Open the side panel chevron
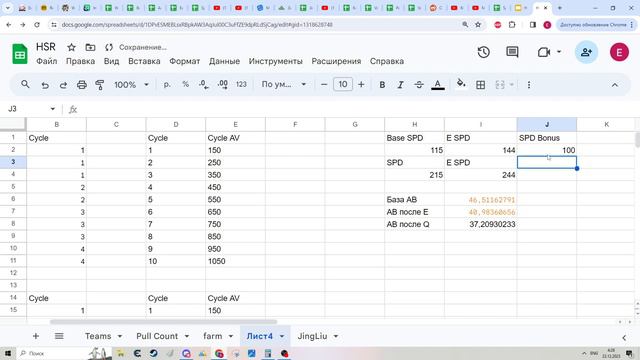Image resolution: width=640 pixels, height=360 pixels. pyautogui.click(x=624, y=338)
